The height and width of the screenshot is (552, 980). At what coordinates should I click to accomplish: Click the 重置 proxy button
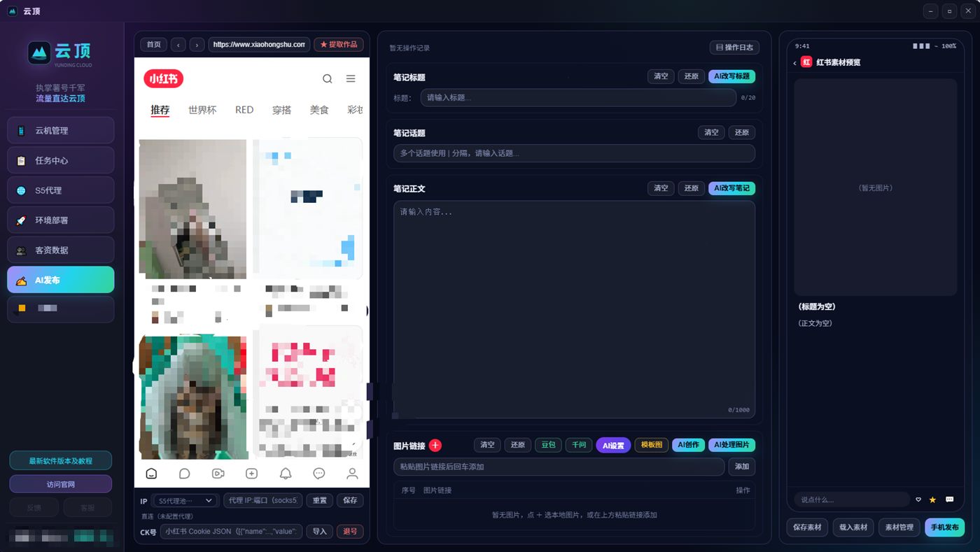(x=320, y=501)
